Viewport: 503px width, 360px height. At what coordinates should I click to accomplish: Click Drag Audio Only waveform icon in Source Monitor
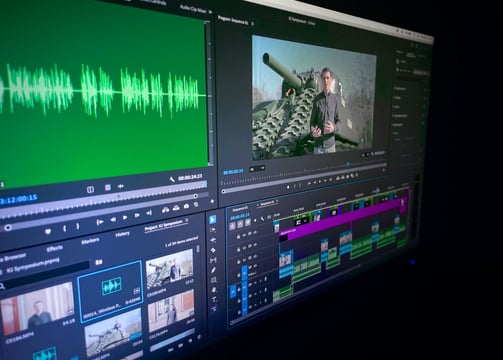coord(120,186)
